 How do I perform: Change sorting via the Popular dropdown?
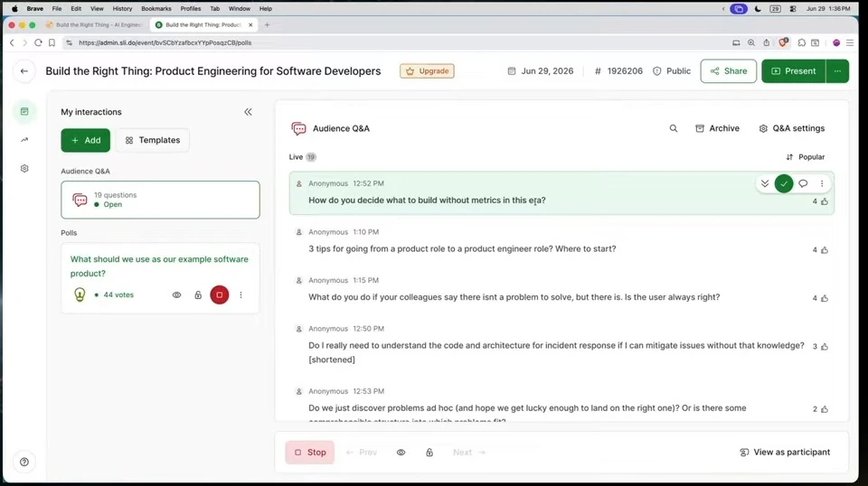coord(806,157)
